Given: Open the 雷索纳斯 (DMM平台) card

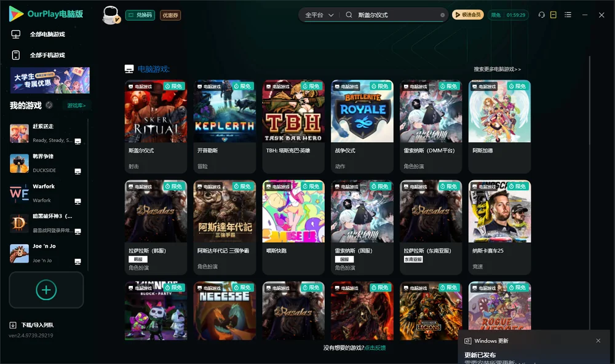Looking at the screenshot, I should [x=430, y=127].
